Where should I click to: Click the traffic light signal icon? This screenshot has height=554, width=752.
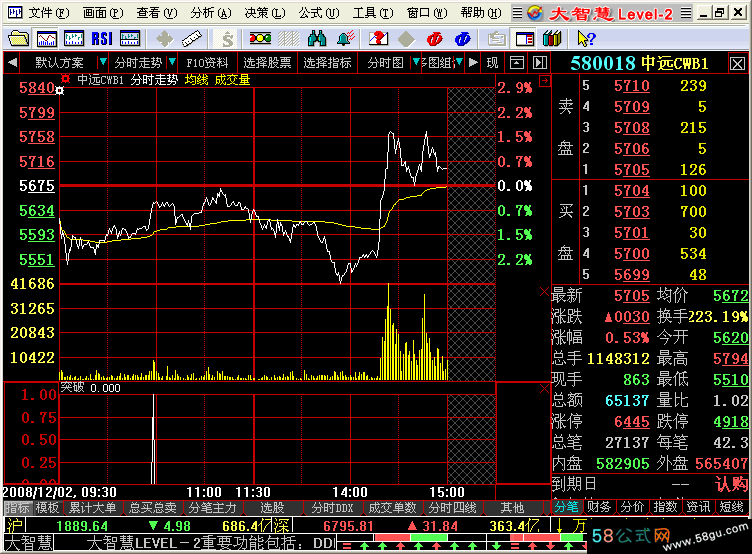tap(260, 38)
